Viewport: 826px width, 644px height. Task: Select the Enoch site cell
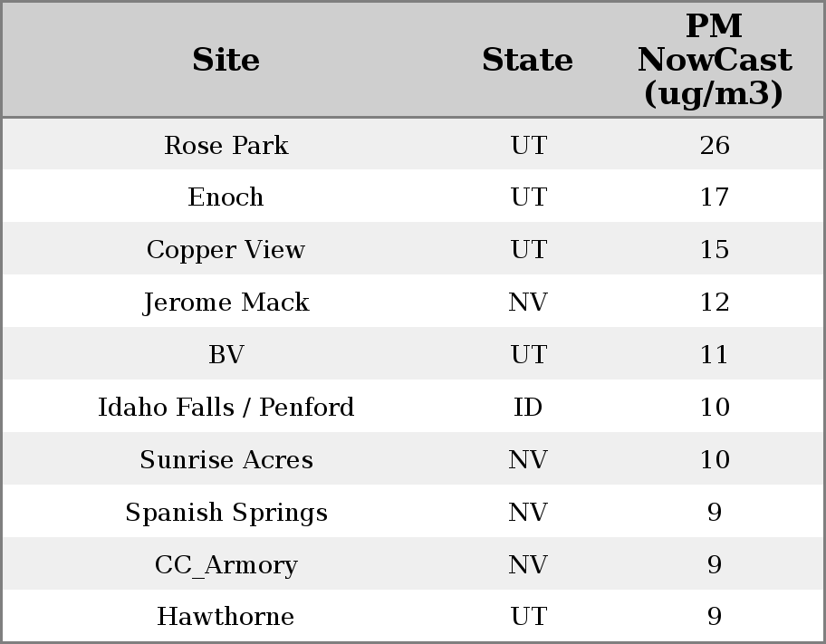point(226,197)
